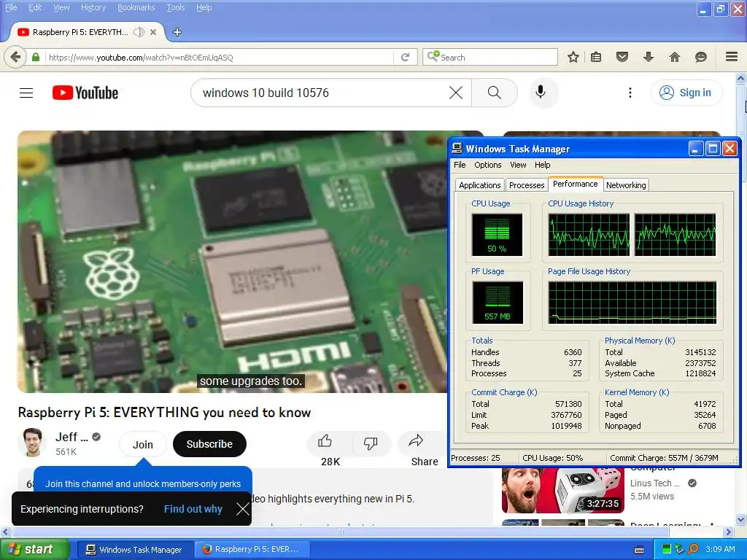Reload the page with the refresh icon
The height and width of the screenshot is (560, 747).
point(405,57)
